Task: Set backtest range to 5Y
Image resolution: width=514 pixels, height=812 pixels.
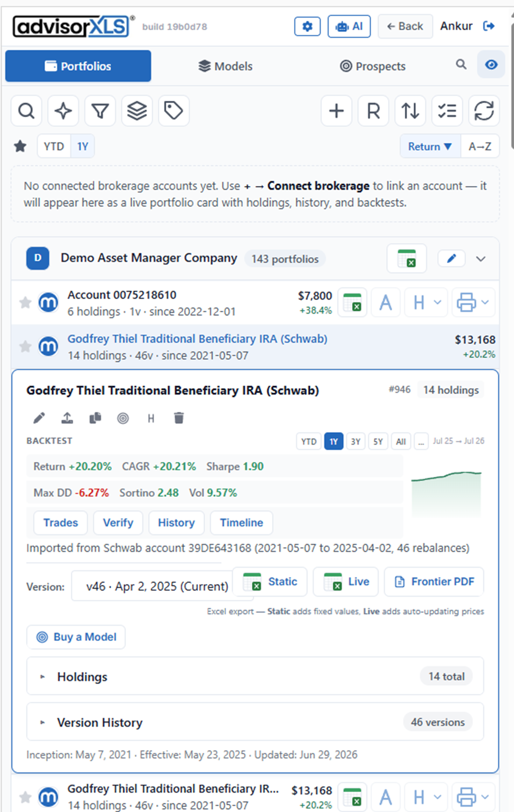Action: (378, 442)
